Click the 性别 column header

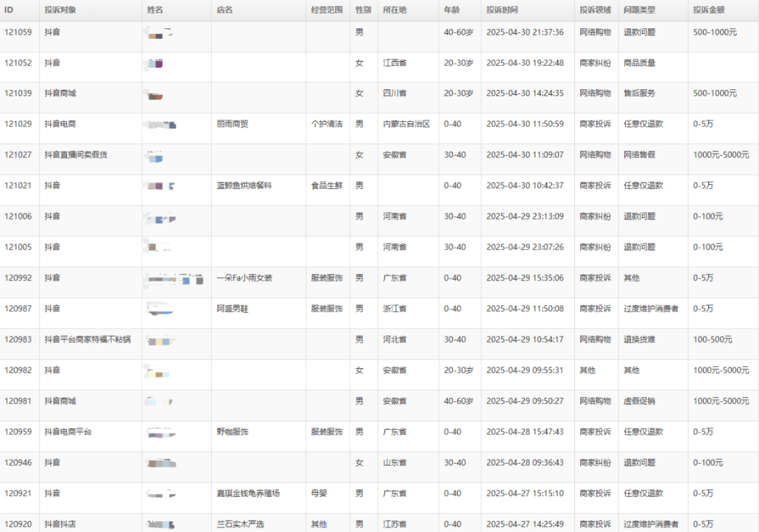[x=363, y=10]
